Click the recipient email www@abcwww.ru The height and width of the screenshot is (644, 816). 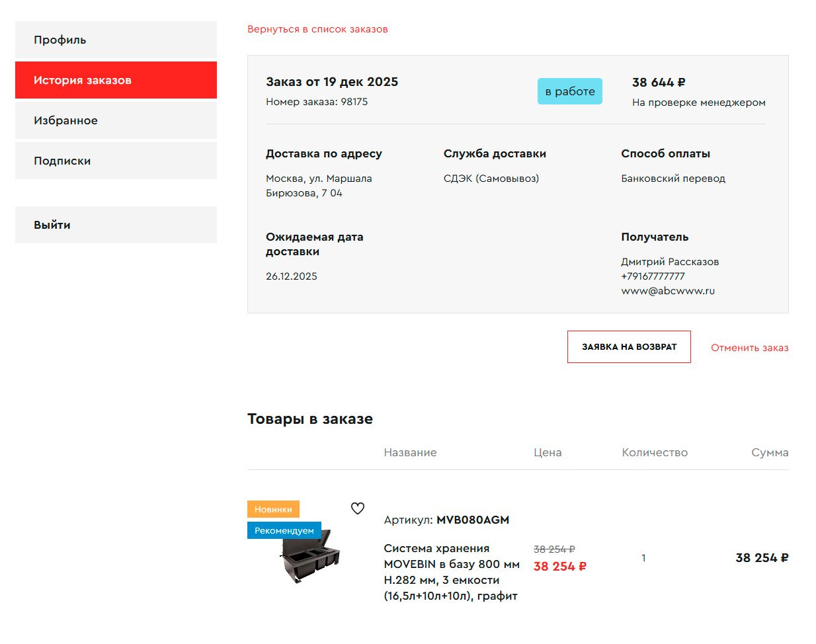pyautogui.click(x=668, y=291)
